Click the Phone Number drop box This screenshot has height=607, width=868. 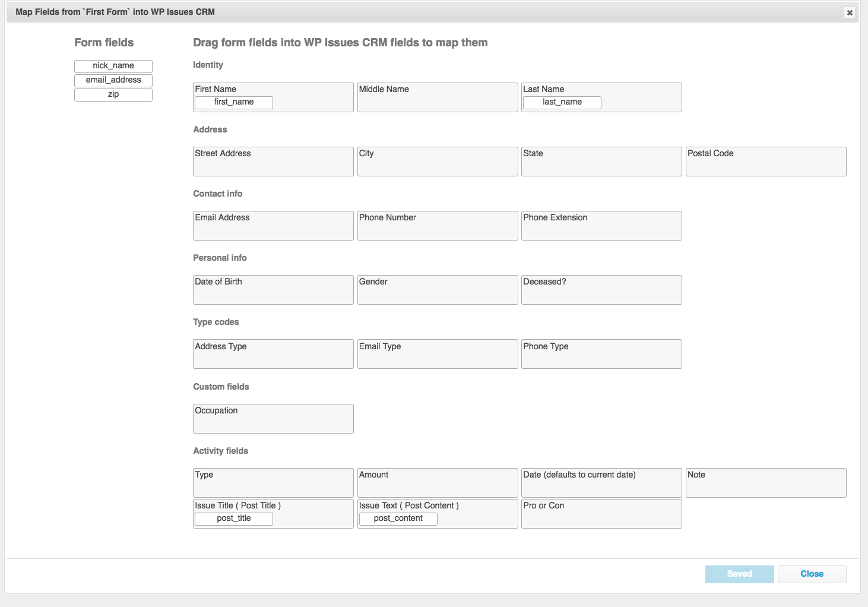438,226
